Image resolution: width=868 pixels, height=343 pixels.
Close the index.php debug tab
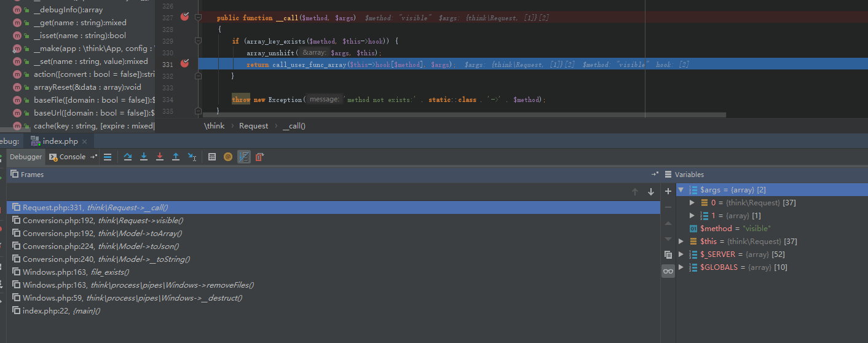84,141
